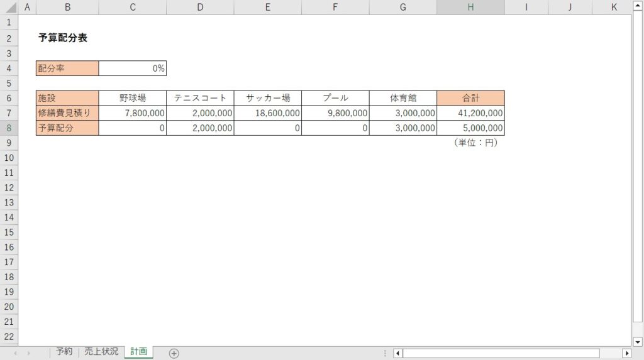Click the 配分率 value cell showing 0%
The image size is (644, 360).
133,68
